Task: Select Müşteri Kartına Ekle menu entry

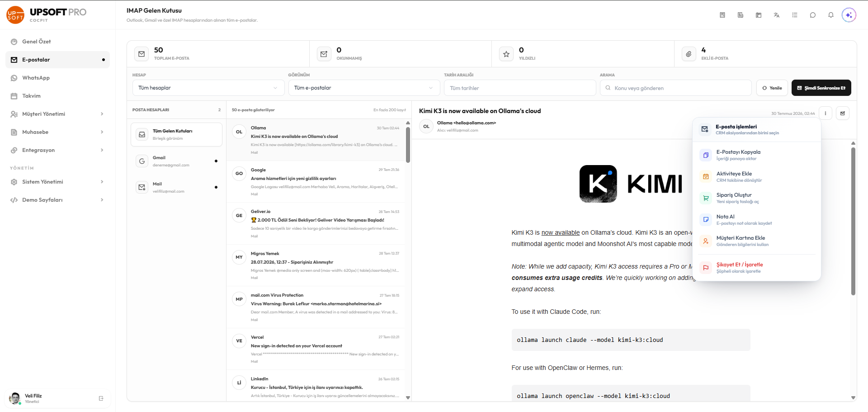Action: 756,241
